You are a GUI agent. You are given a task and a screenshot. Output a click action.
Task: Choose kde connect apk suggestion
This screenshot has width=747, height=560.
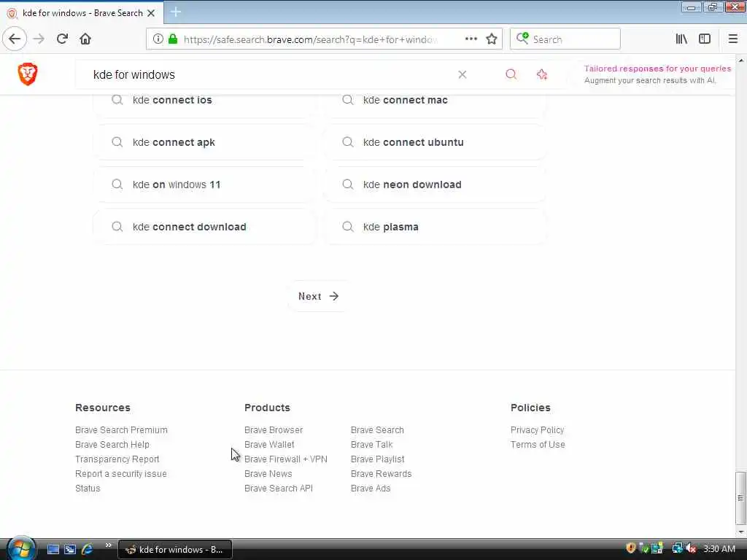click(205, 142)
